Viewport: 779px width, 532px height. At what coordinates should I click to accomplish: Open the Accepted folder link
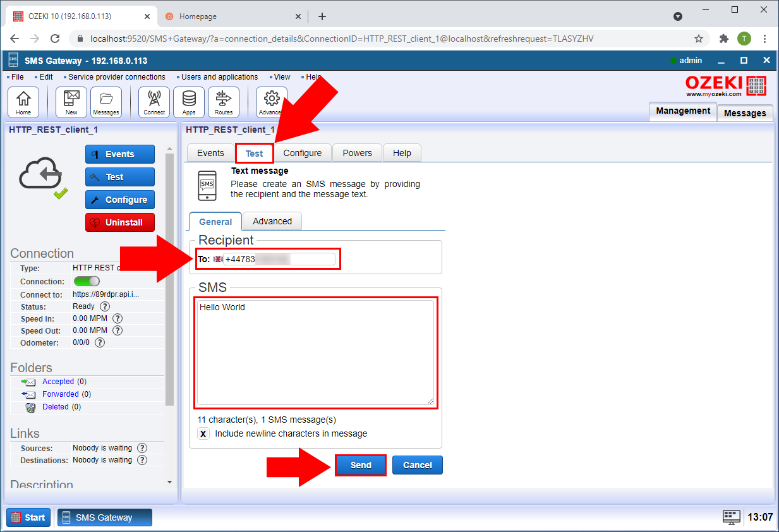click(58, 382)
